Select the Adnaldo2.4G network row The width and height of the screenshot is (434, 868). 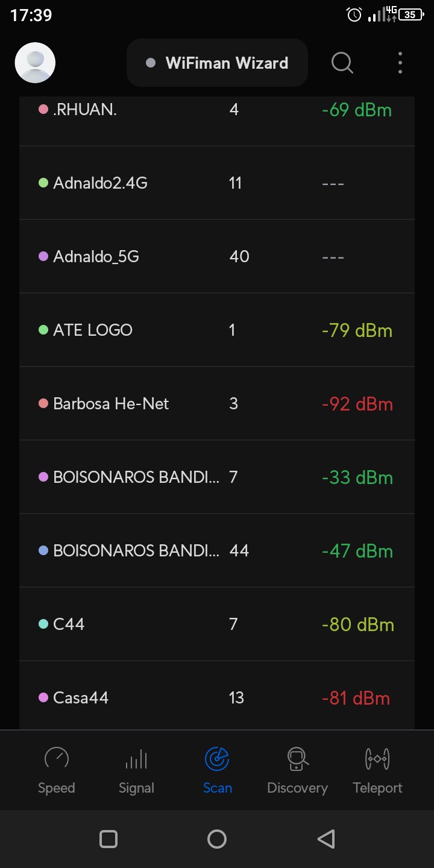[x=100, y=183]
